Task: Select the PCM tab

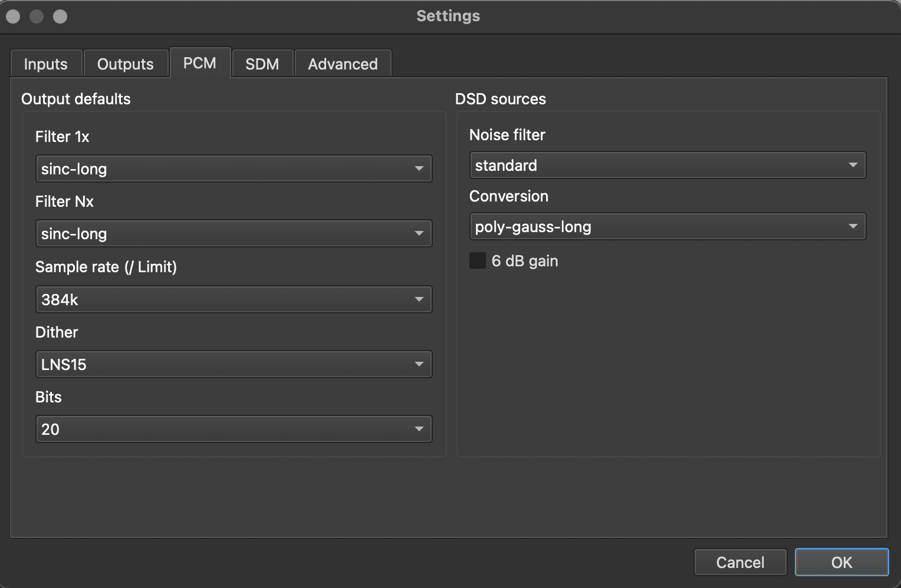Action: (x=199, y=63)
